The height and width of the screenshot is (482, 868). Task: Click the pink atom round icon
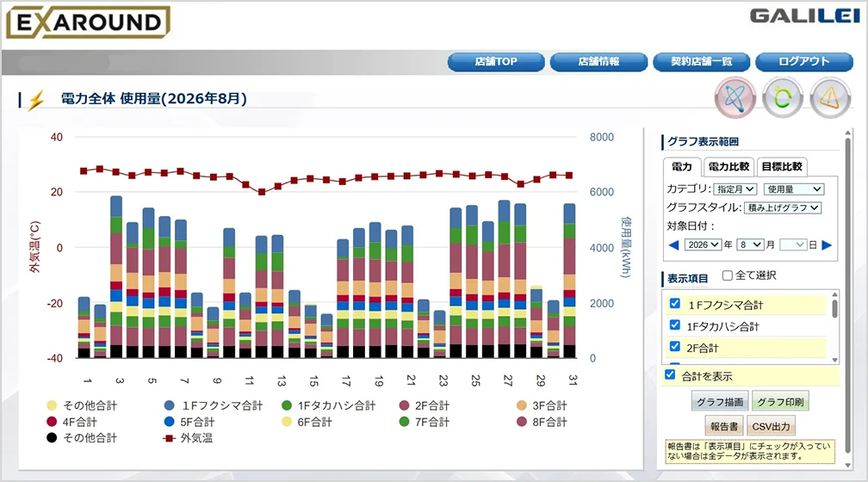click(x=735, y=98)
